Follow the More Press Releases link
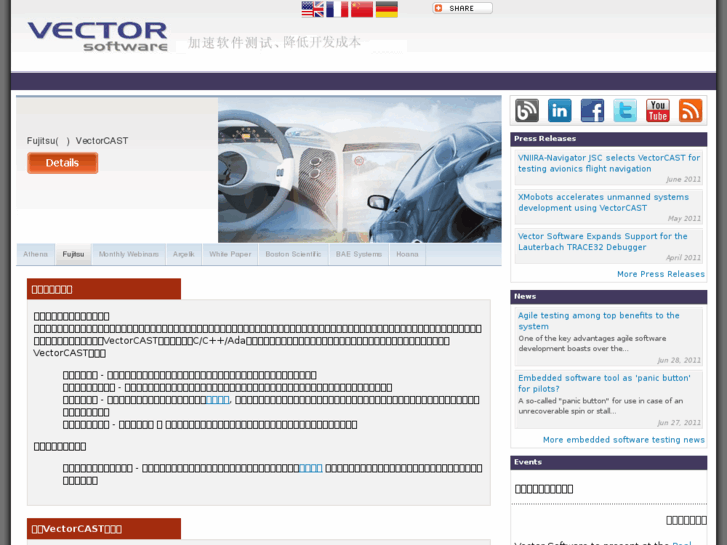The width and height of the screenshot is (727, 545). click(661, 274)
